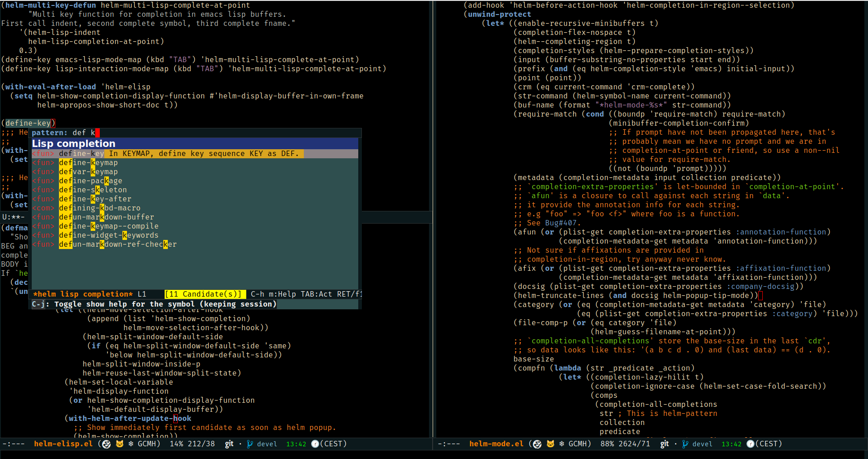Click the git branch icon in helm-mode.el modeline
The height and width of the screenshot is (459, 868).
(685, 444)
